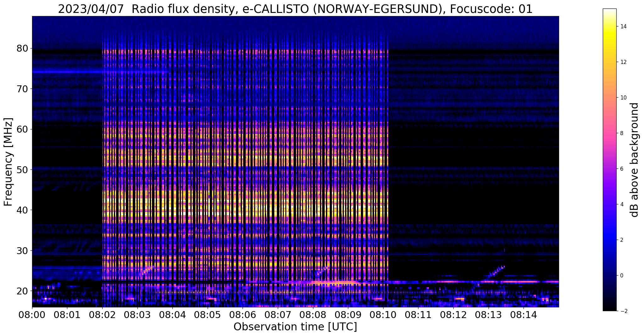Click the 08:02 time tick label
This screenshot has width=644, height=336.
coord(102,315)
